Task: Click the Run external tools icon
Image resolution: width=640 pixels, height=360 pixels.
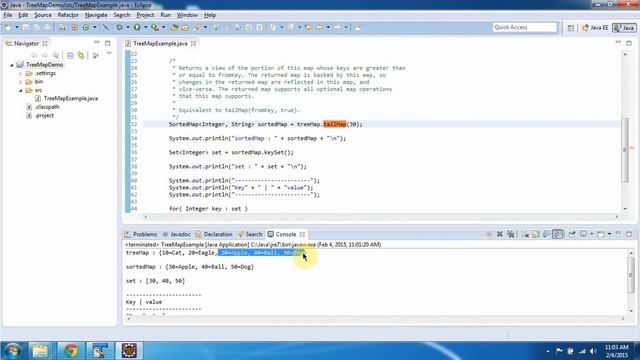Action: pos(155,27)
